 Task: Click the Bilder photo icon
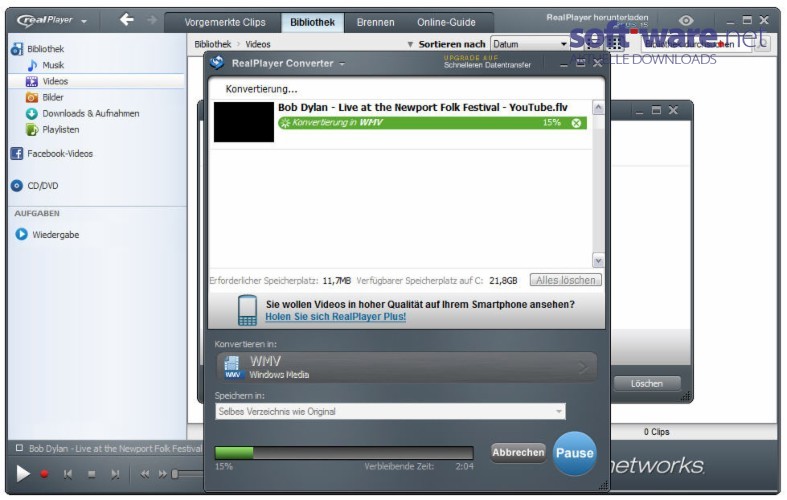(x=32, y=97)
